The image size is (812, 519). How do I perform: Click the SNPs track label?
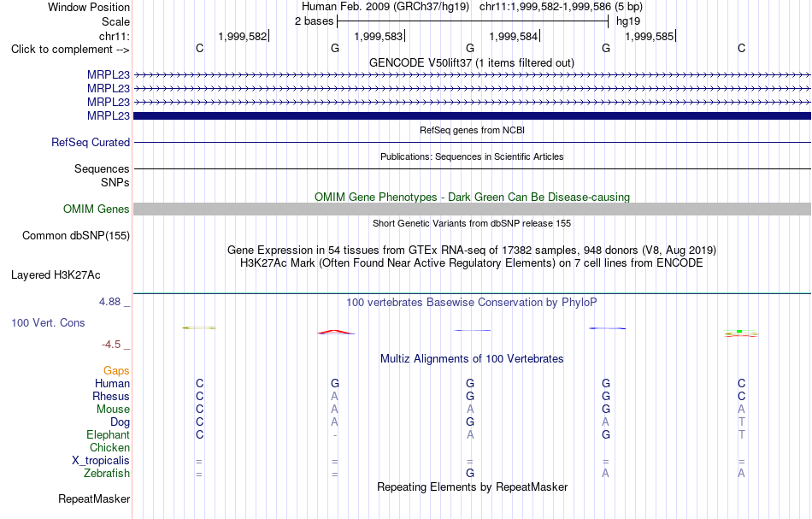click(x=115, y=182)
